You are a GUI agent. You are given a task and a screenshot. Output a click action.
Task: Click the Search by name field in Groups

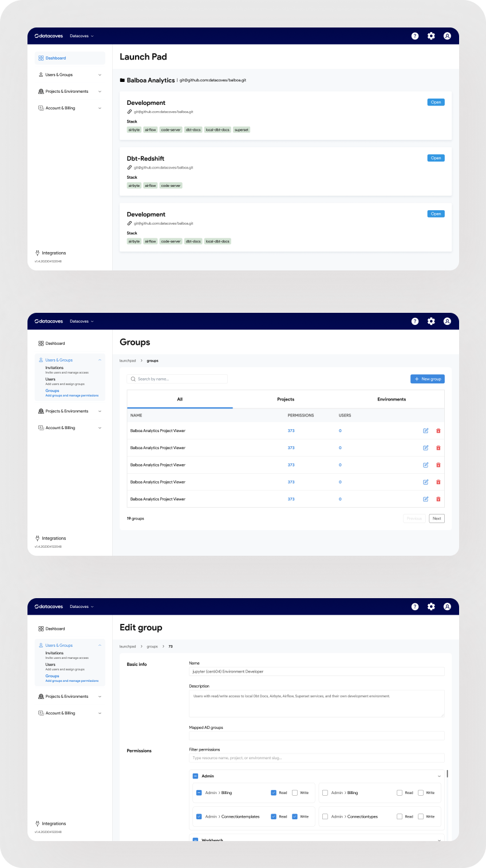[x=177, y=379]
